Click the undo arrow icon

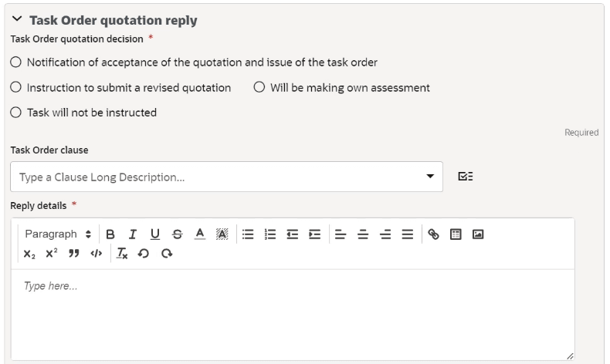[x=144, y=254]
